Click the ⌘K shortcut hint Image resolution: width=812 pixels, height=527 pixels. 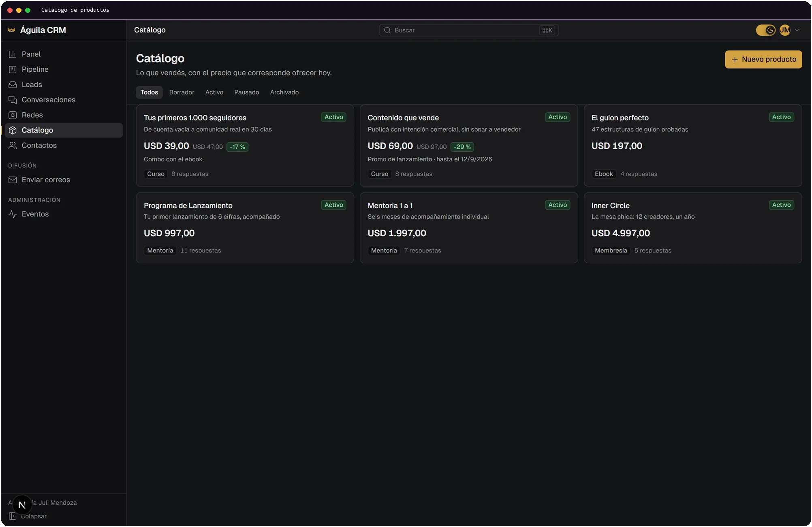(547, 30)
